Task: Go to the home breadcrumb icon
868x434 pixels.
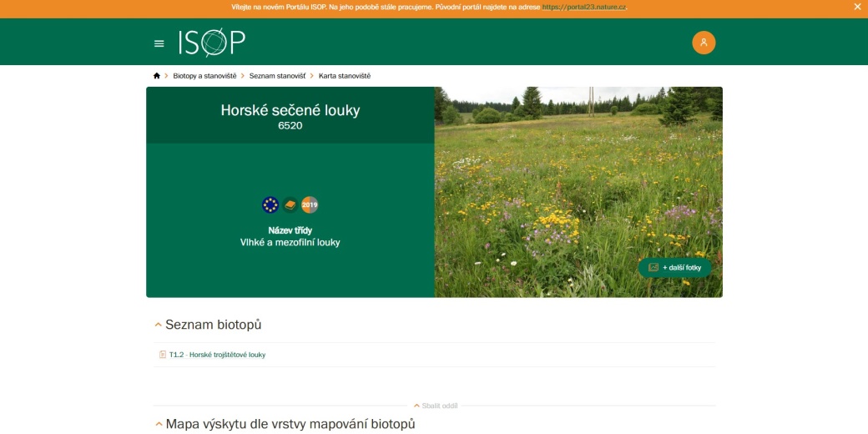Action: point(156,76)
